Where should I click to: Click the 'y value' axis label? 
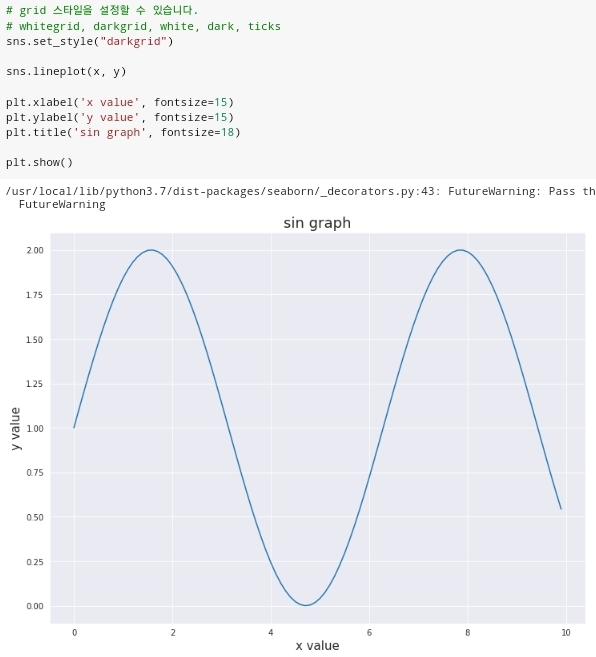point(15,429)
